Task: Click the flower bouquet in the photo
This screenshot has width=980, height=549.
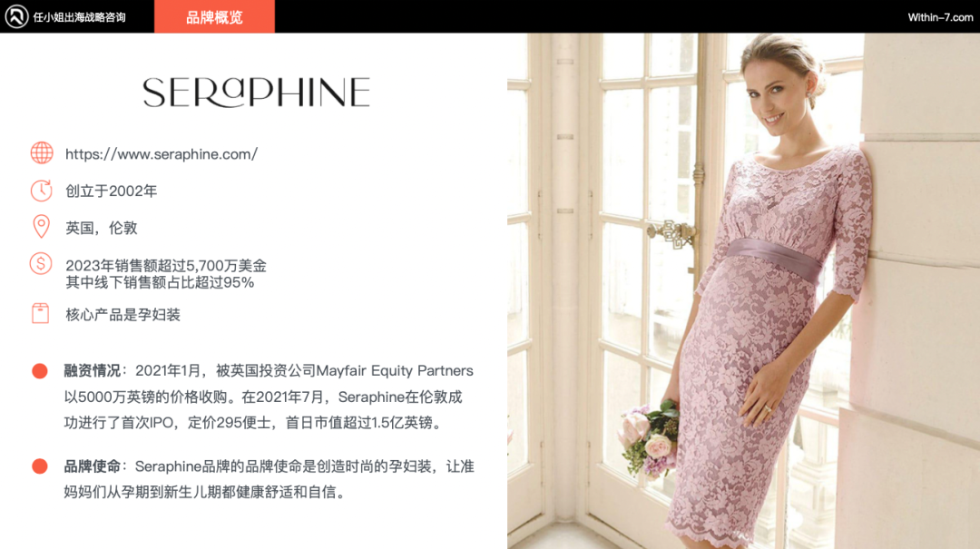Action: [650, 441]
